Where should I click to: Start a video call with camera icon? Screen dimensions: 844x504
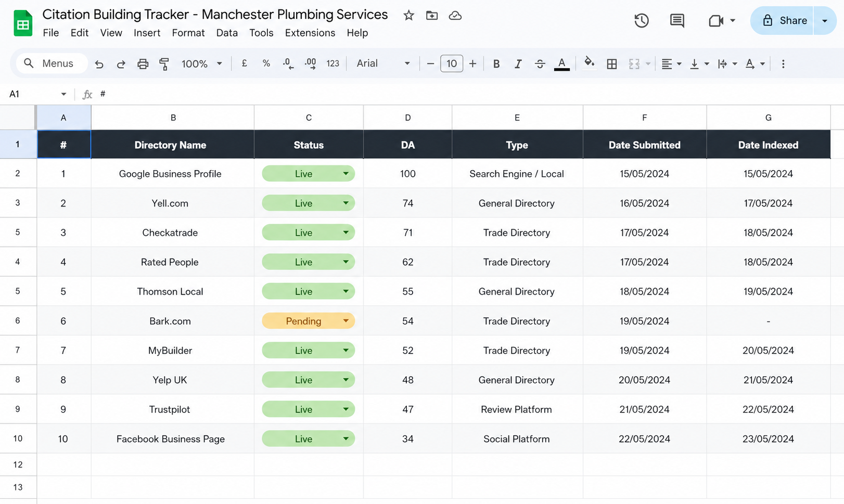[717, 21]
